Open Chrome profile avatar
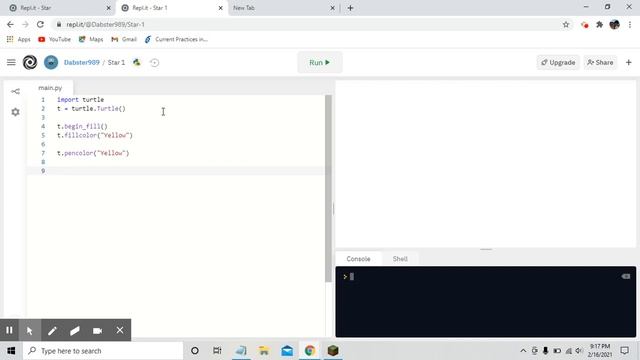 tap(614, 24)
